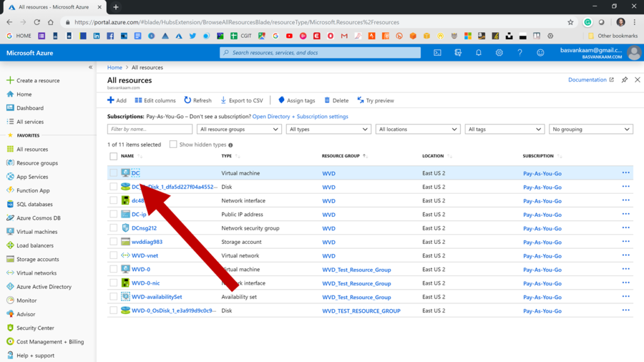644x362 pixels.
Task: Expand the All types dropdown
Action: point(328,129)
